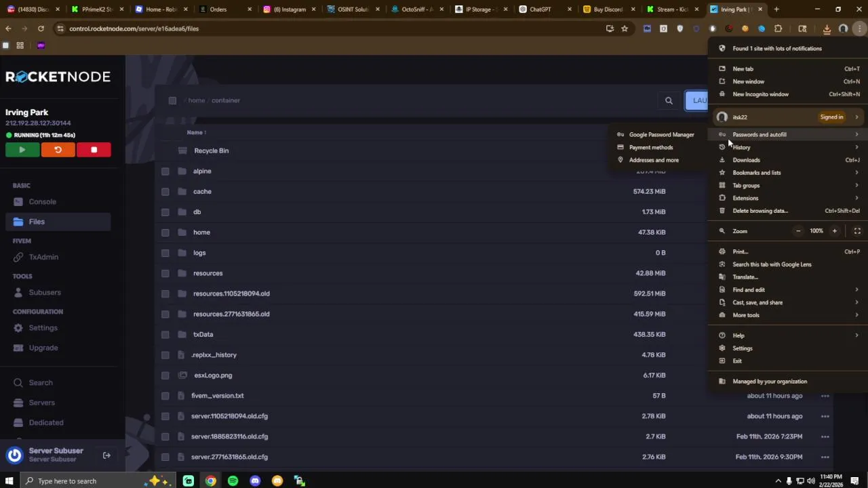Click the Windows Start button

click(9, 481)
